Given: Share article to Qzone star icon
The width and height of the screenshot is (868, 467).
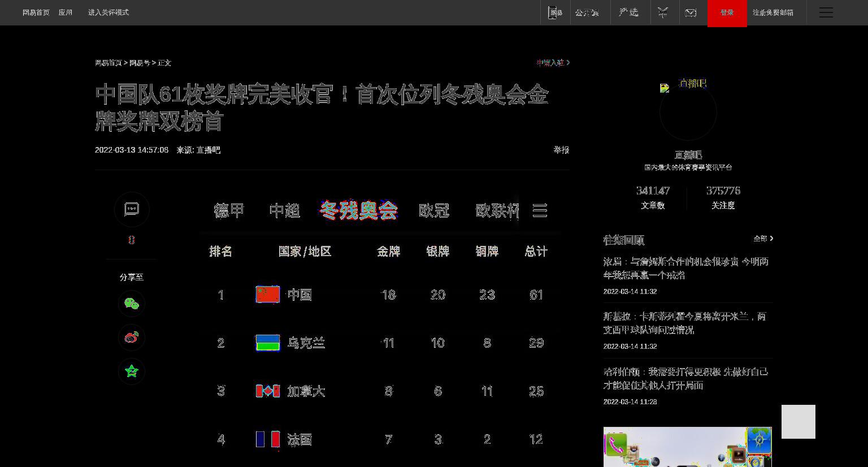Looking at the screenshot, I should click(132, 371).
